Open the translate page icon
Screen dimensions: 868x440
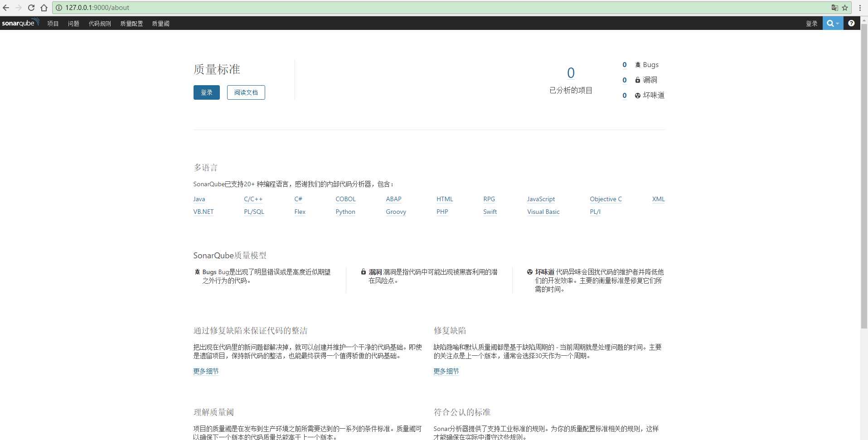coord(834,8)
